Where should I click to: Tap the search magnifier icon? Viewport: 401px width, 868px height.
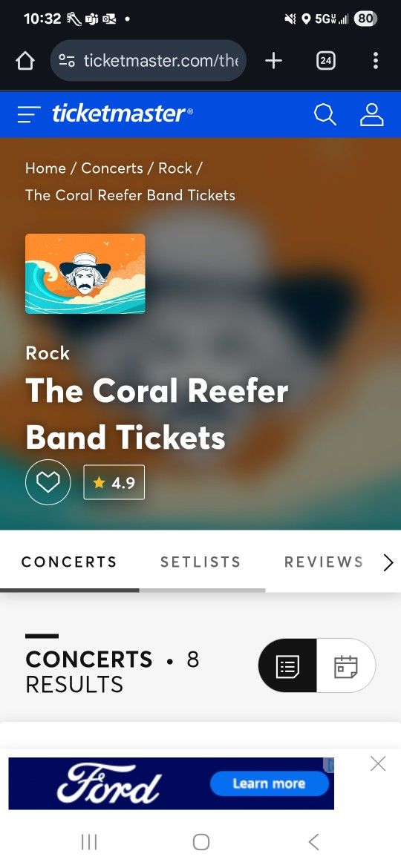click(x=325, y=114)
